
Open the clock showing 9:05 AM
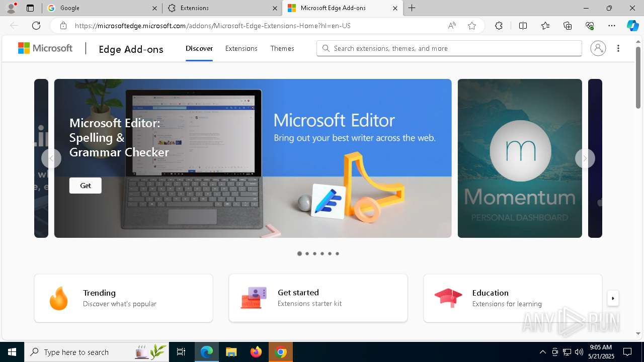(x=601, y=352)
